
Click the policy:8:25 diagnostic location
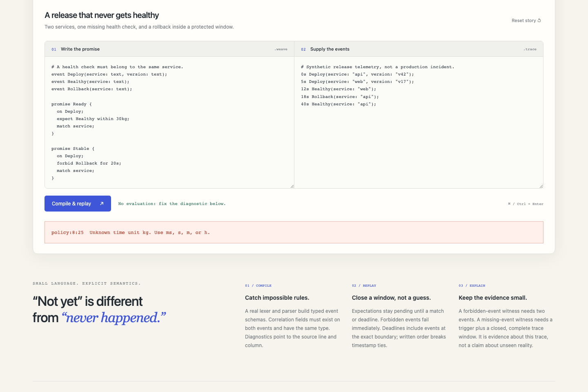pyautogui.click(x=67, y=232)
